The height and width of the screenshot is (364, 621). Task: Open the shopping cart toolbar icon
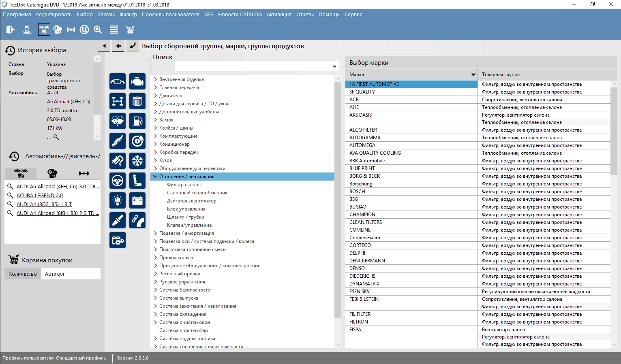(130, 30)
